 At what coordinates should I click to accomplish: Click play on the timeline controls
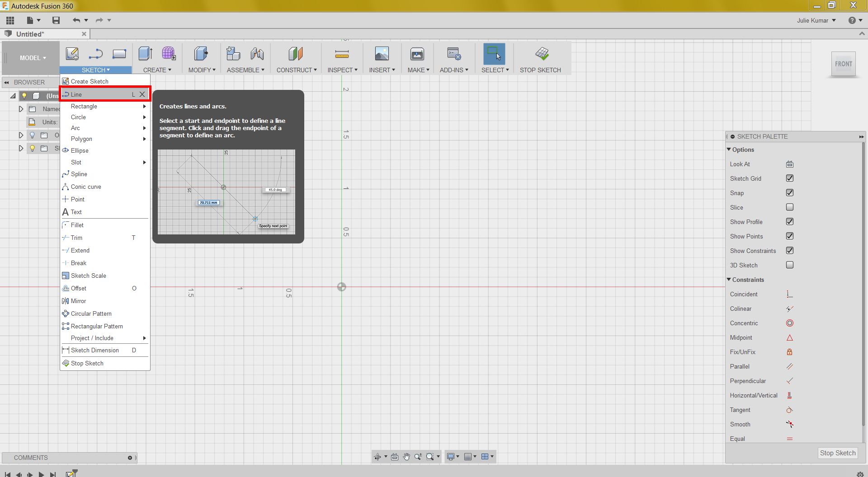pyautogui.click(x=41, y=474)
